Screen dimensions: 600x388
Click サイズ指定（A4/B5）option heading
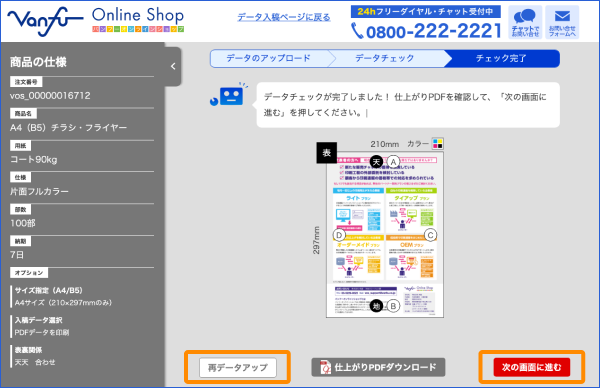point(49,290)
